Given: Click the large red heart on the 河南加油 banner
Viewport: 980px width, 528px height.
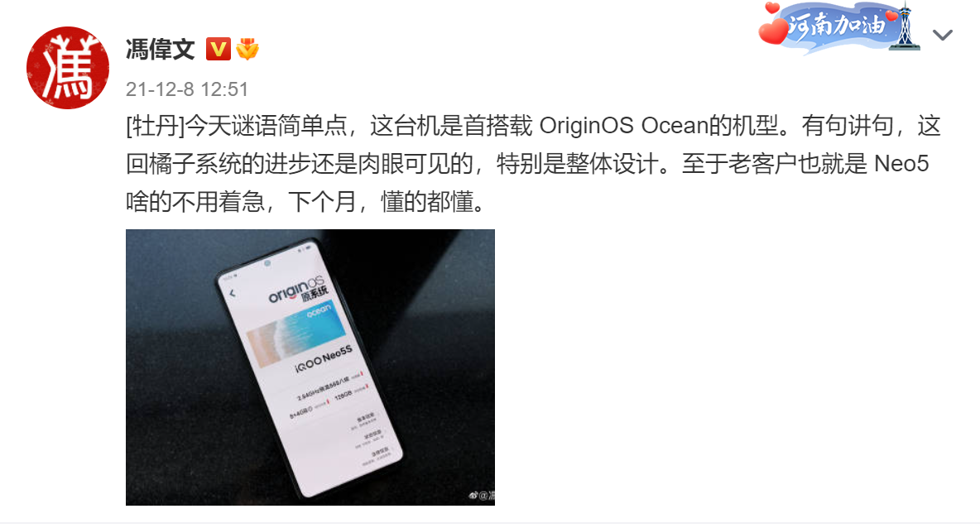Looking at the screenshot, I should 774,31.
